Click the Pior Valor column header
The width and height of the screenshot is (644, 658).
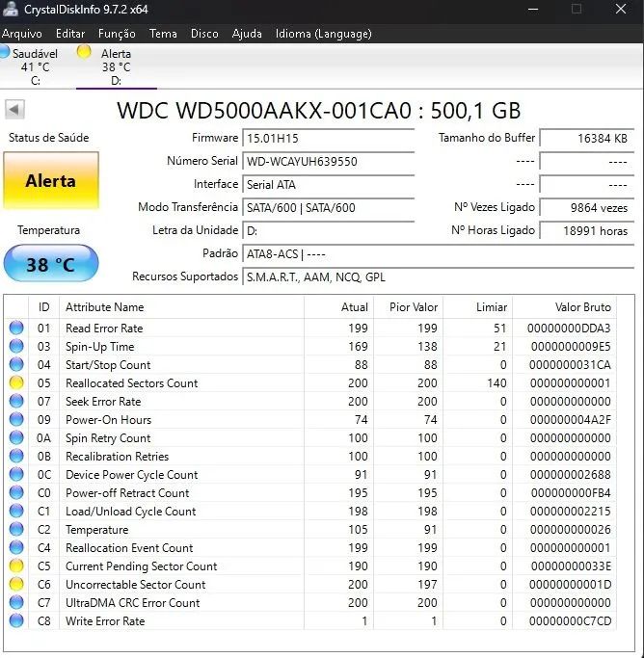pyautogui.click(x=408, y=307)
